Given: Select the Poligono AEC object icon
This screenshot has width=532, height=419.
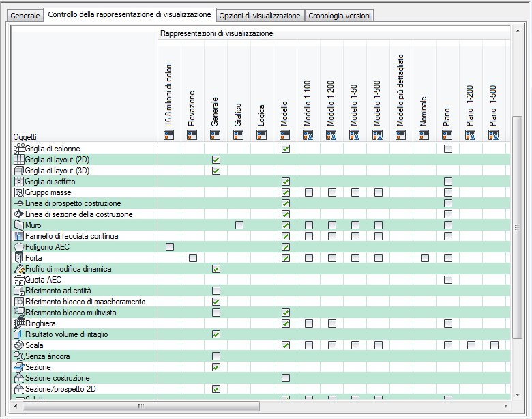Looking at the screenshot, I should click(x=19, y=247).
